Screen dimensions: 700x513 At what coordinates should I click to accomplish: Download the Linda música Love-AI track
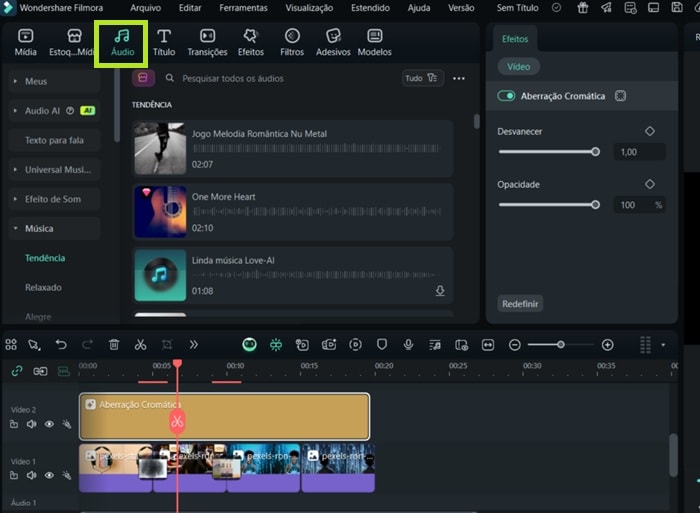pyautogui.click(x=440, y=291)
